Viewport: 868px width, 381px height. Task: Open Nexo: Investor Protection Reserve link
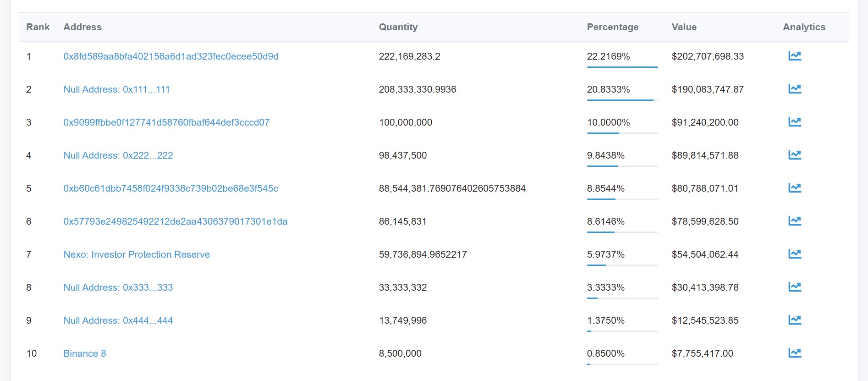137,254
